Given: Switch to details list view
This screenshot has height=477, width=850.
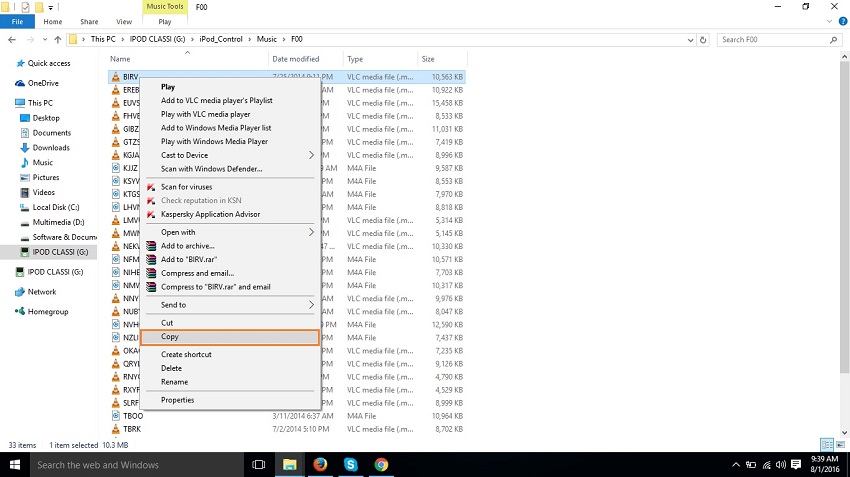Looking at the screenshot, I should [x=826, y=444].
